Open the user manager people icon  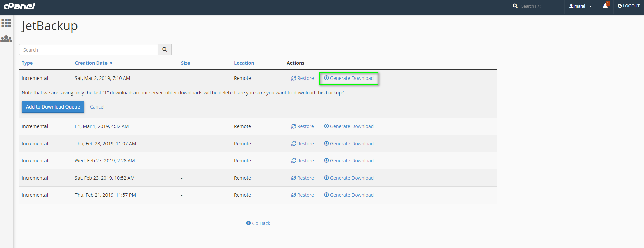pyautogui.click(x=6, y=39)
